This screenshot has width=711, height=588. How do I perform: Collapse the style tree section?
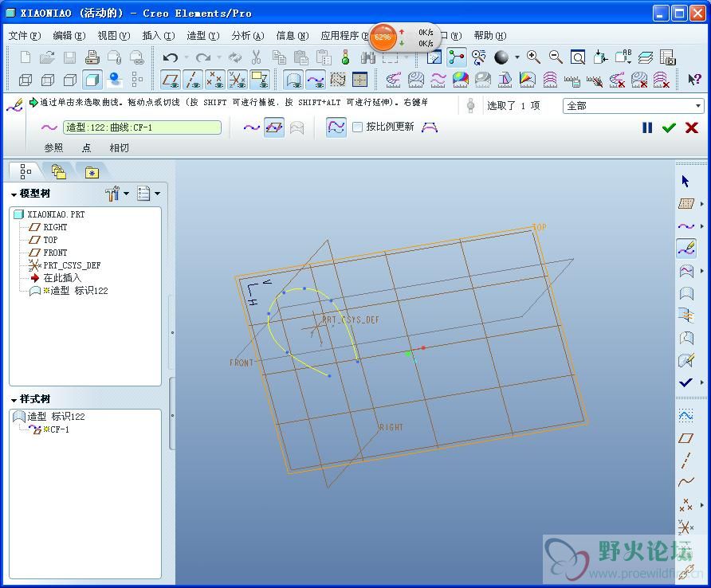14,400
